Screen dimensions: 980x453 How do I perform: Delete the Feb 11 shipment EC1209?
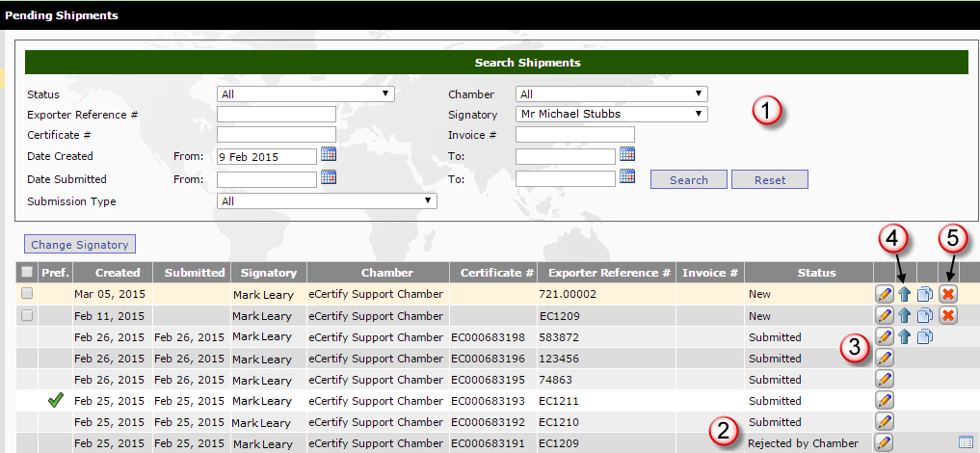click(x=948, y=315)
